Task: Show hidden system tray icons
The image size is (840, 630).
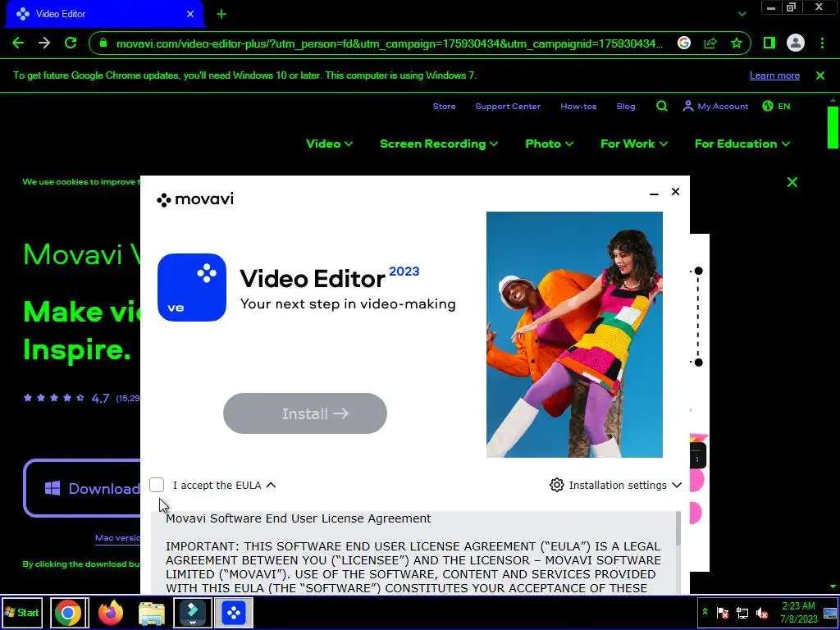Action: [x=705, y=612]
